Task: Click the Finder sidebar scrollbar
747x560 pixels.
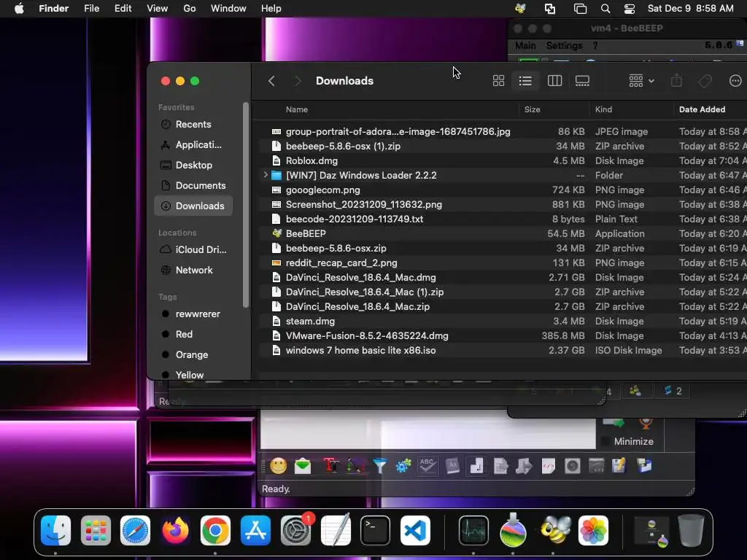Action: point(246,205)
